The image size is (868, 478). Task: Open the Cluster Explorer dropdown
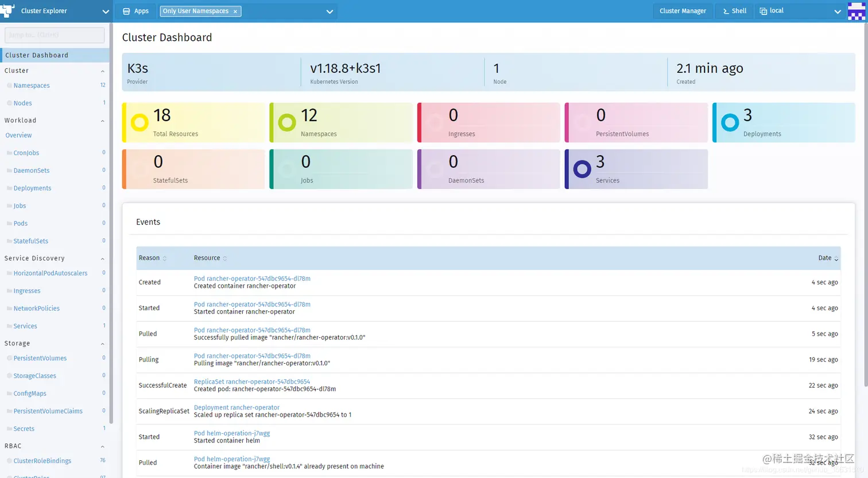click(105, 11)
